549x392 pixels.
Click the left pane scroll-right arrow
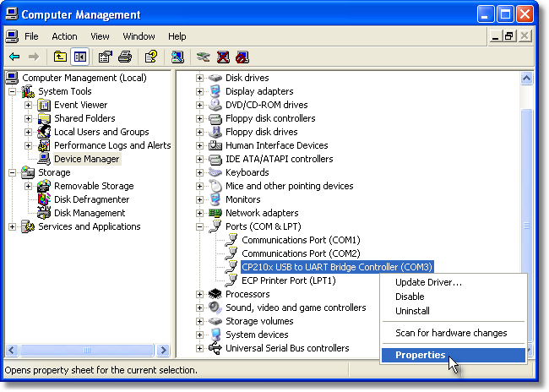pos(163,350)
